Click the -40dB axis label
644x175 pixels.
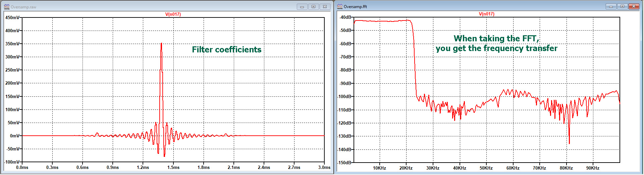pos(345,17)
